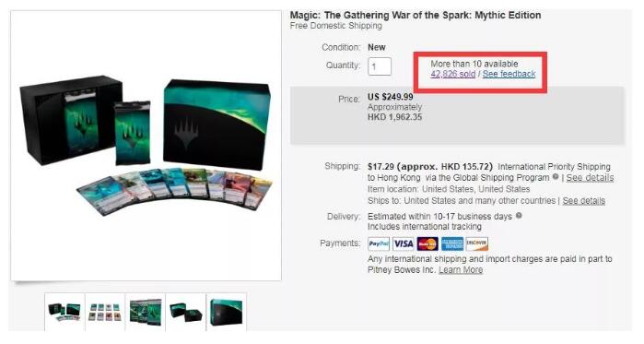
Task: Click the American Express card icon
Action: (452, 244)
